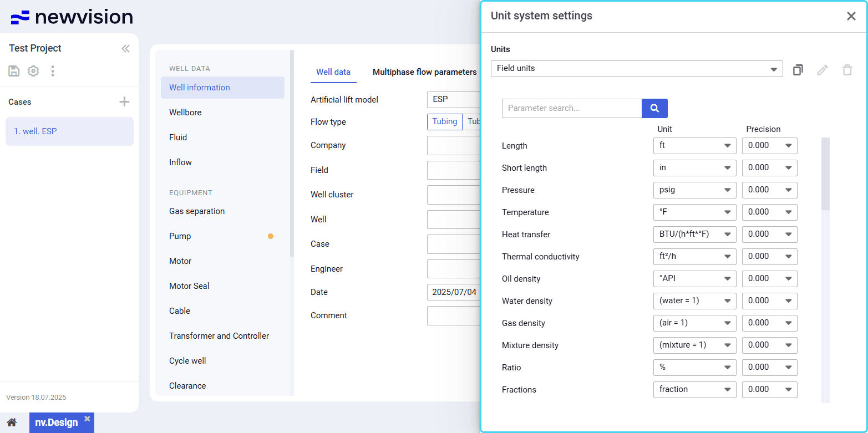868x433 pixels.
Task: Click the save project icon
Action: [14, 71]
